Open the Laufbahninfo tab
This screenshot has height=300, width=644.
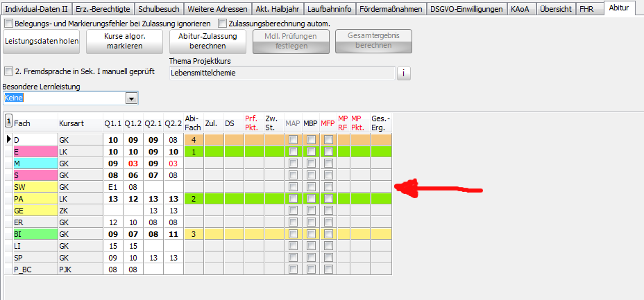pos(330,8)
